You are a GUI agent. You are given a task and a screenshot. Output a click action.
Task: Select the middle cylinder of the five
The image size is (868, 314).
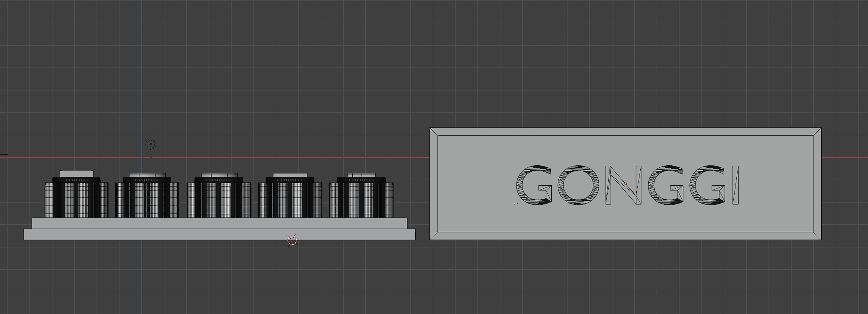coord(219,196)
